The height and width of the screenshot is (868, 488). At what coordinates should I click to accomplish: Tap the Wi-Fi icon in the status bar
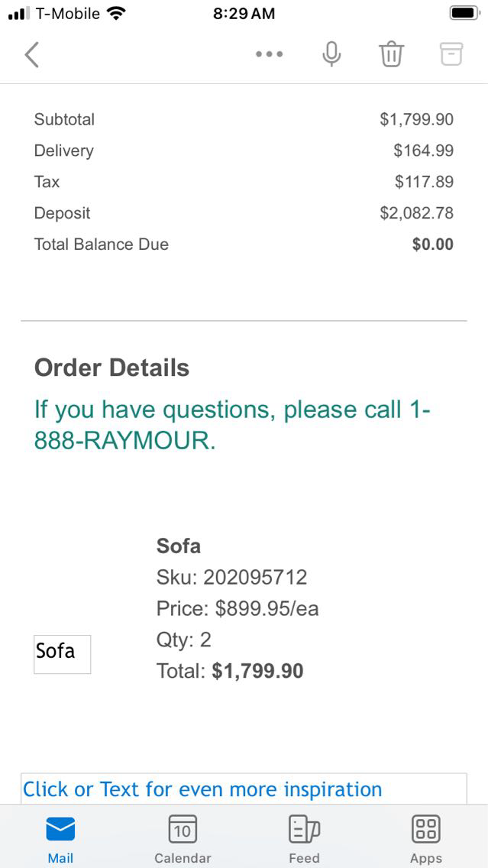(116, 13)
